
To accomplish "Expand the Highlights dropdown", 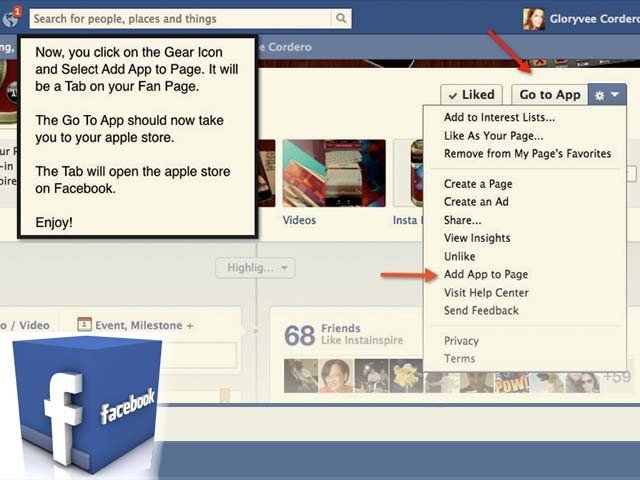I will tap(255, 268).
